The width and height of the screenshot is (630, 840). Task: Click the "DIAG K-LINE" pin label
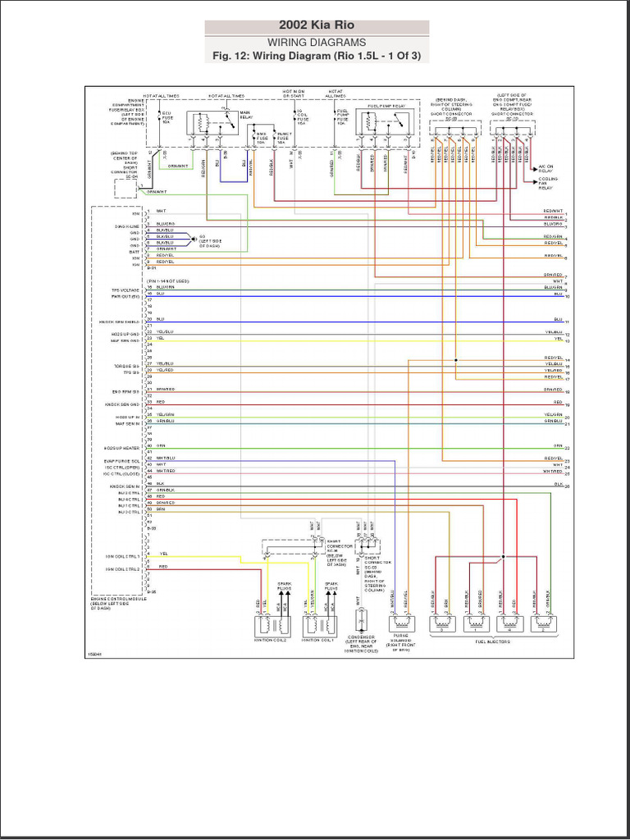pyautogui.click(x=127, y=226)
